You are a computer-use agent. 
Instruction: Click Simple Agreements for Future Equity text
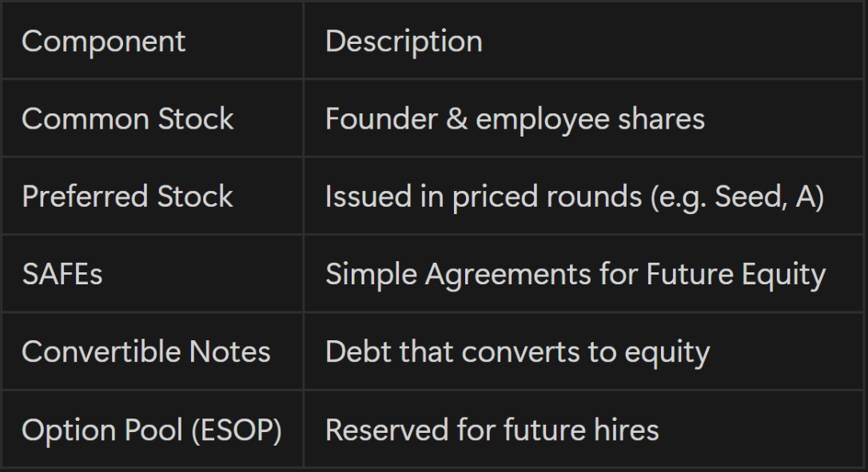point(575,275)
